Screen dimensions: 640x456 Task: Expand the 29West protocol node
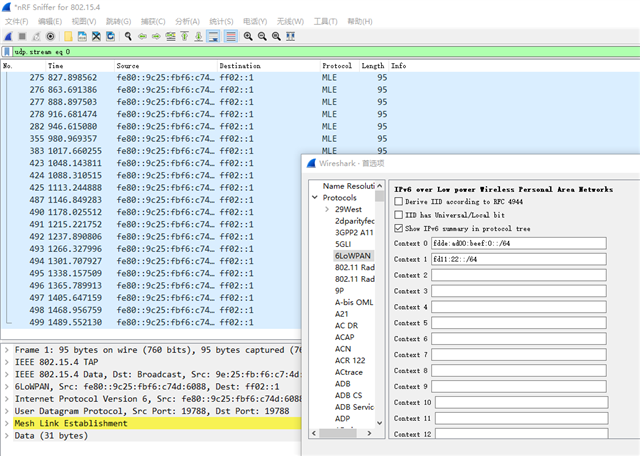[x=327, y=209]
